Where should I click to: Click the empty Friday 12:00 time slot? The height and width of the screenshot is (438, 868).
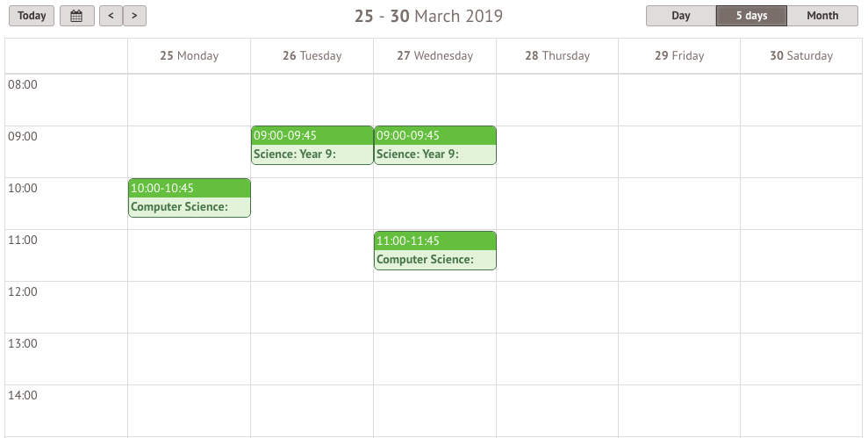pyautogui.click(x=679, y=307)
